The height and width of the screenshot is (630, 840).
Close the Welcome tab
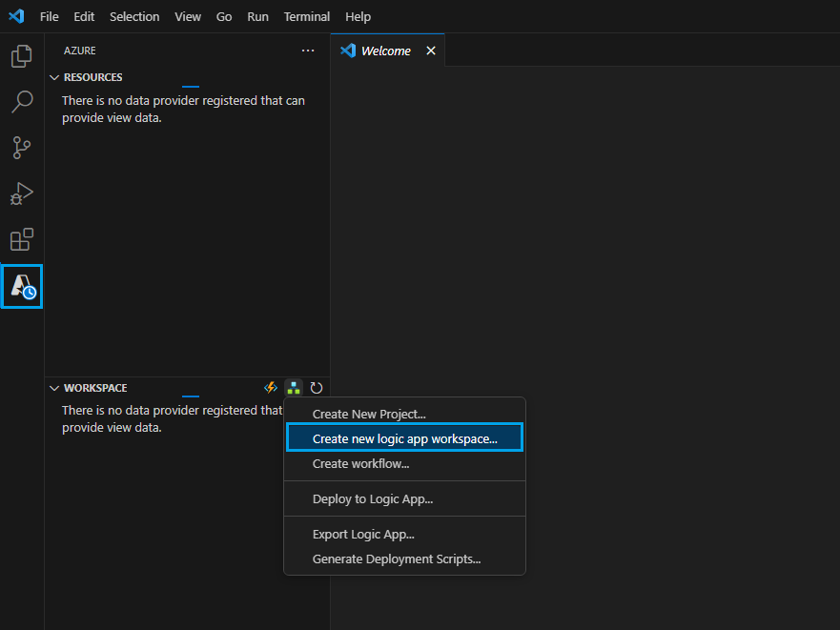(431, 51)
